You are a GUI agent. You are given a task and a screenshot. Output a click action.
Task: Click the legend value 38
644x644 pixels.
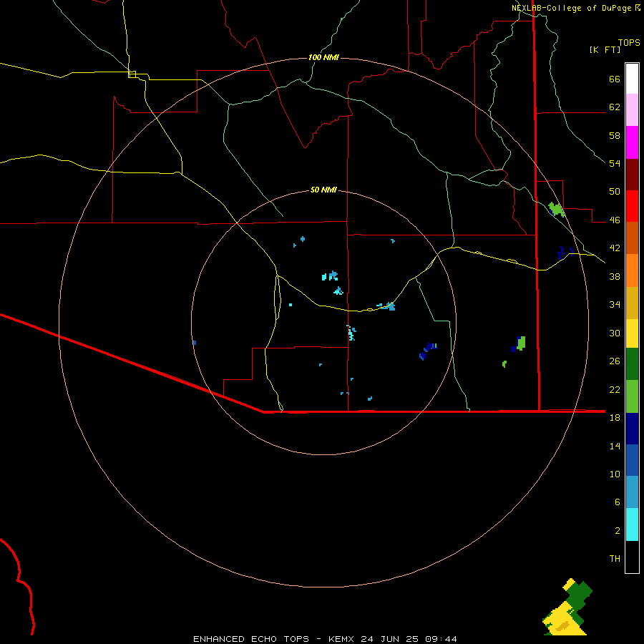(x=615, y=276)
